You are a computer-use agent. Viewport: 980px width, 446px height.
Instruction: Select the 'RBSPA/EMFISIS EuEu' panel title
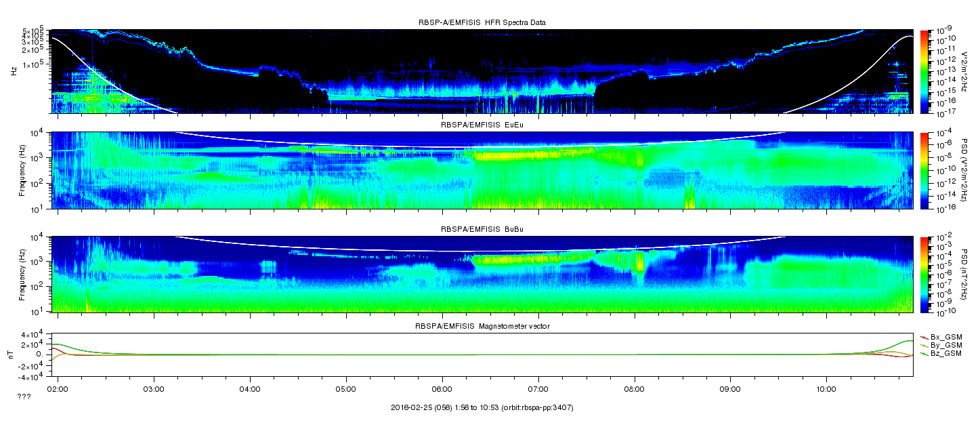point(482,125)
